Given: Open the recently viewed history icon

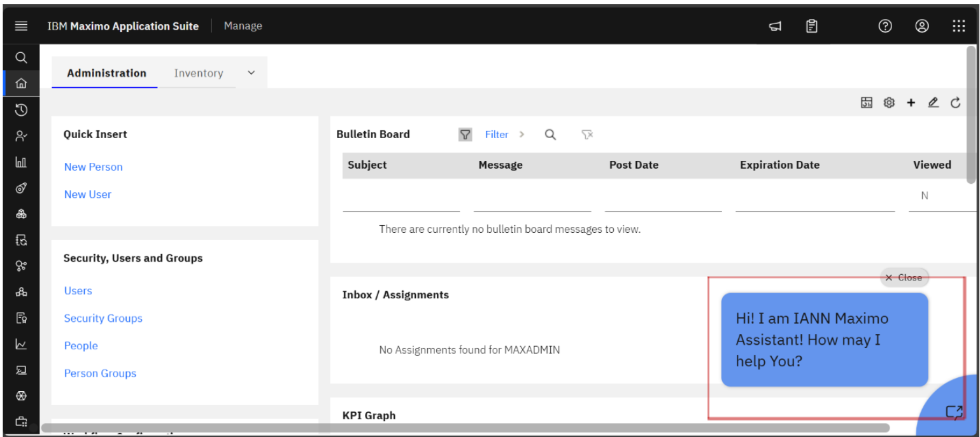Looking at the screenshot, I should click(21, 109).
